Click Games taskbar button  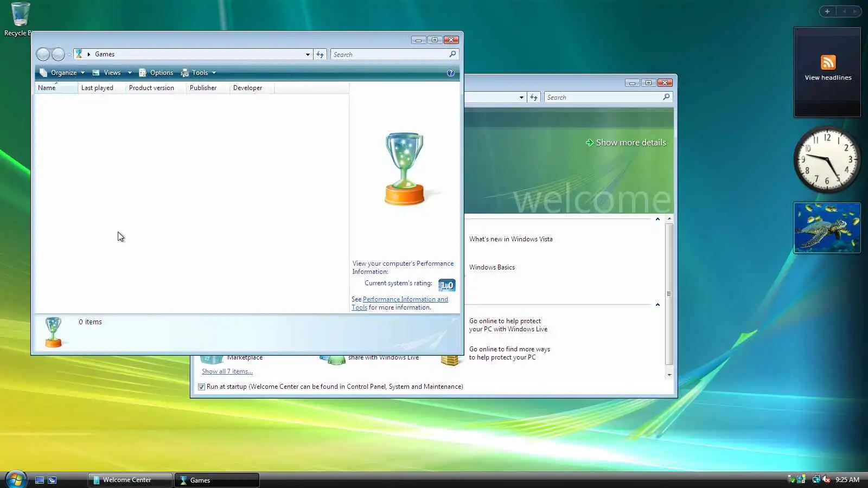click(217, 480)
